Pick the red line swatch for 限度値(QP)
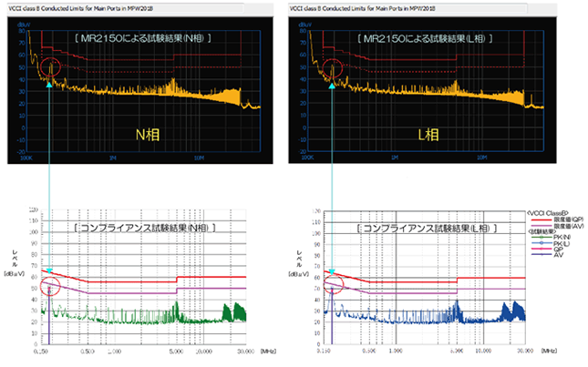The width and height of the screenshot is (588, 367). [x=542, y=219]
